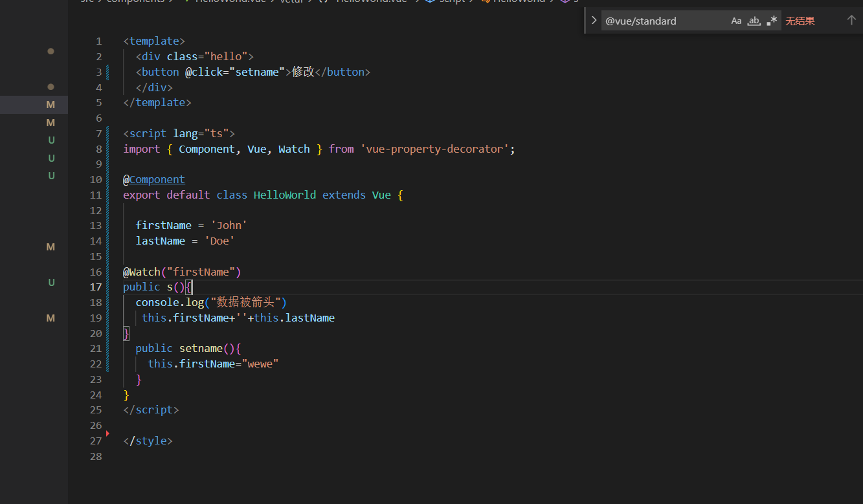Toggle Match Case (Aa) in find widget

pyautogui.click(x=736, y=21)
